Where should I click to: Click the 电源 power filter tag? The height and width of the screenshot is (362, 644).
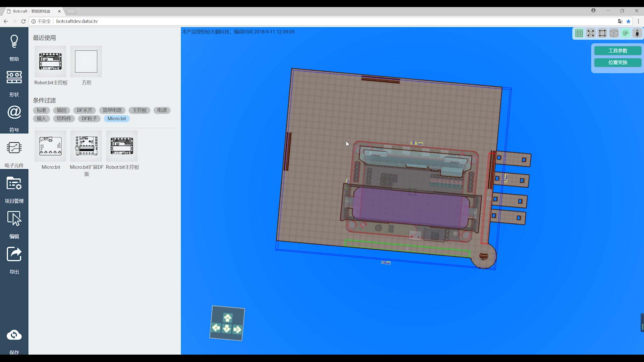pyautogui.click(x=162, y=110)
